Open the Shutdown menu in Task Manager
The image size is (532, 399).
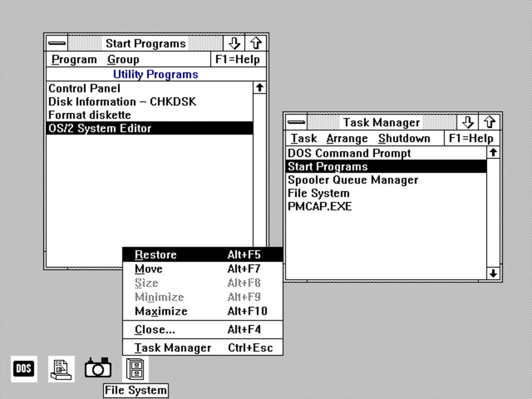tap(404, 138)
